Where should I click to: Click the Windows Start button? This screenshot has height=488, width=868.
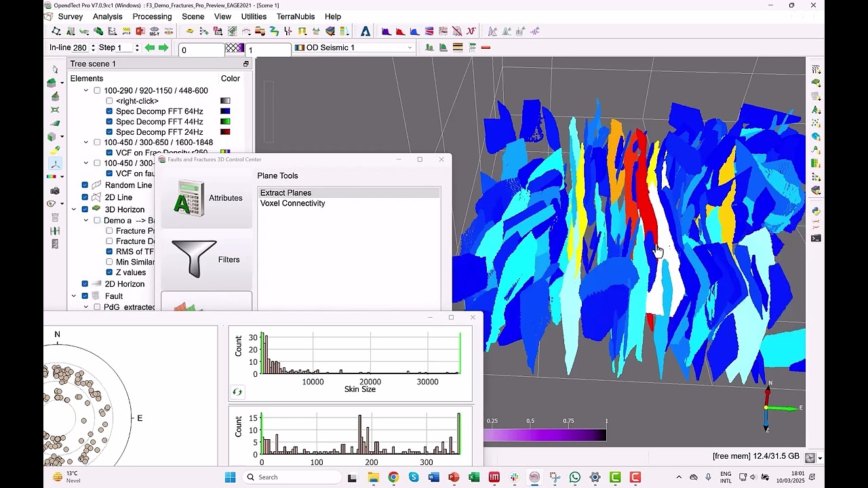[x=230, y=477]
